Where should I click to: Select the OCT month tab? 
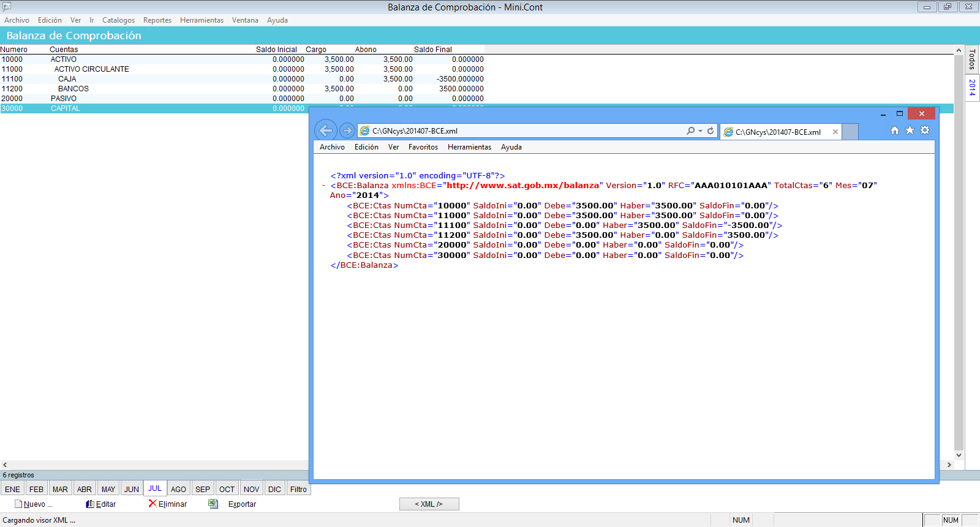click(227, 489)
